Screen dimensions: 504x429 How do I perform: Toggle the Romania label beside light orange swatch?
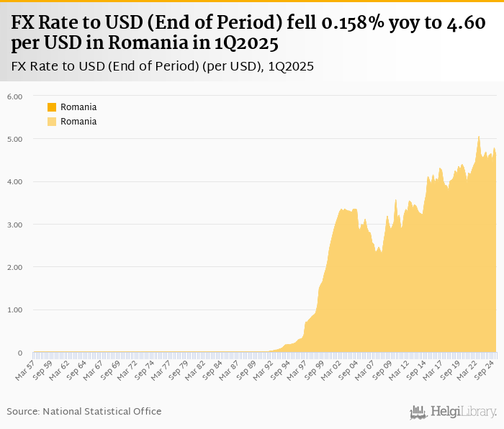(78, 122)
